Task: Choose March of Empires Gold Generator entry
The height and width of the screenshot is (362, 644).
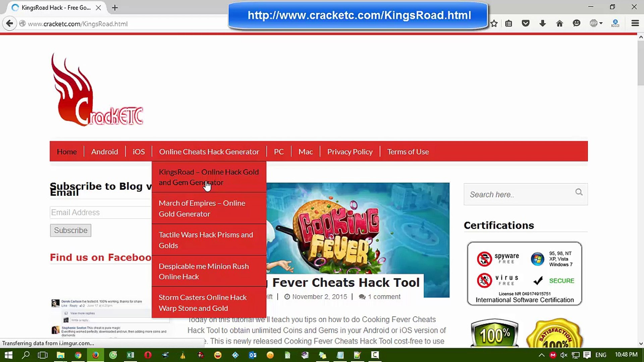Action: tap(202, 208)
